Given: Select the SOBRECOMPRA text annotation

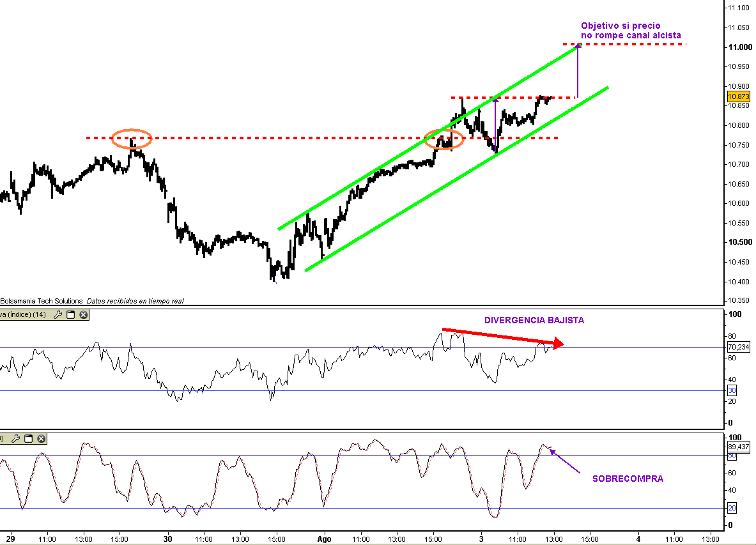Looking at the screenshot, I should [x=627, y=479].
